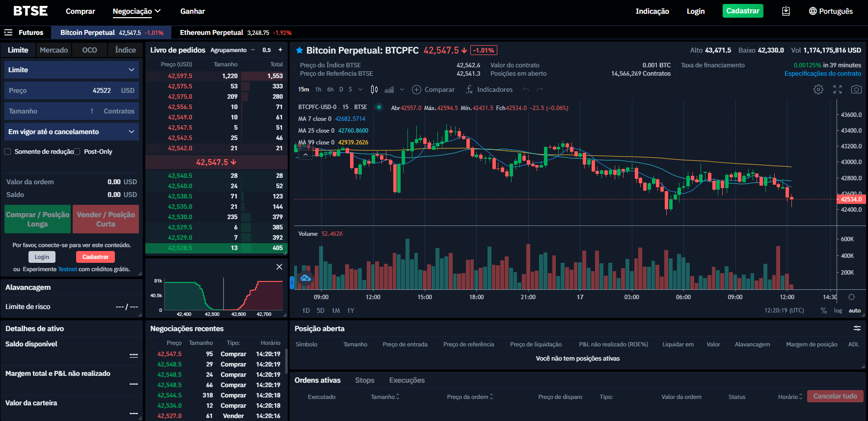Open the Stops tab

pyautogui.click(x=365, y=380)
